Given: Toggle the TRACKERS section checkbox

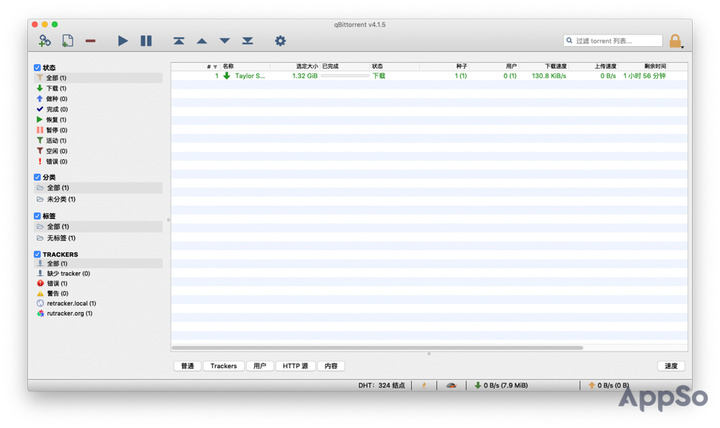Looking at the screenshot, I should click(38, 254).
